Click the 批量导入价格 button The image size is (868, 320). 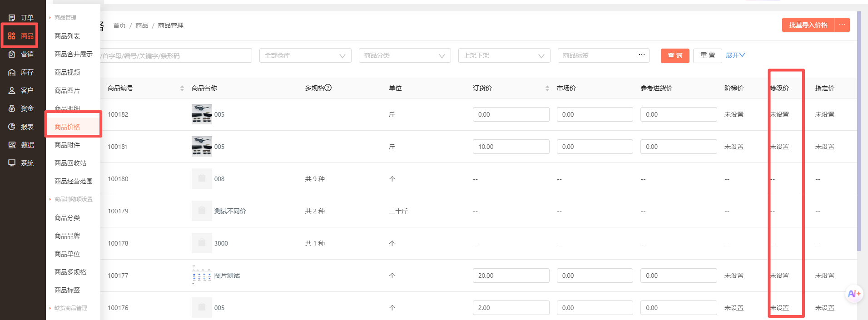tap(808, 25)
